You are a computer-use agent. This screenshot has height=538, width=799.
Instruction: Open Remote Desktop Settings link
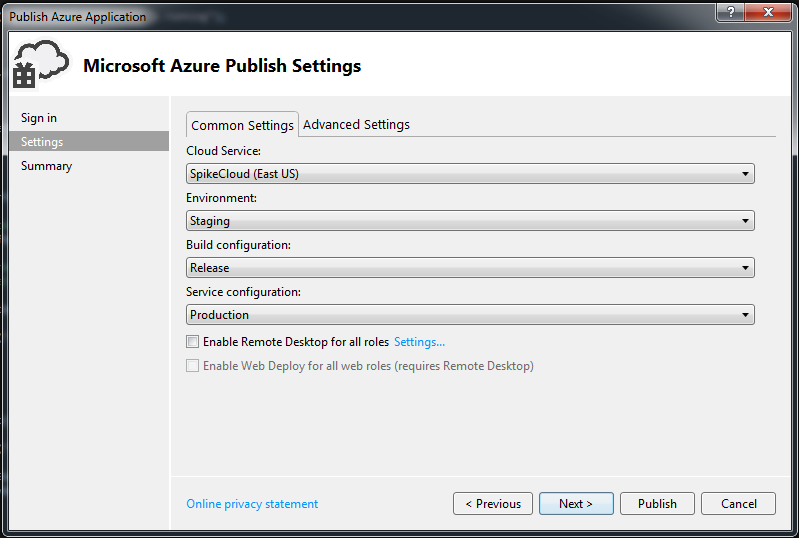(419, 342)
